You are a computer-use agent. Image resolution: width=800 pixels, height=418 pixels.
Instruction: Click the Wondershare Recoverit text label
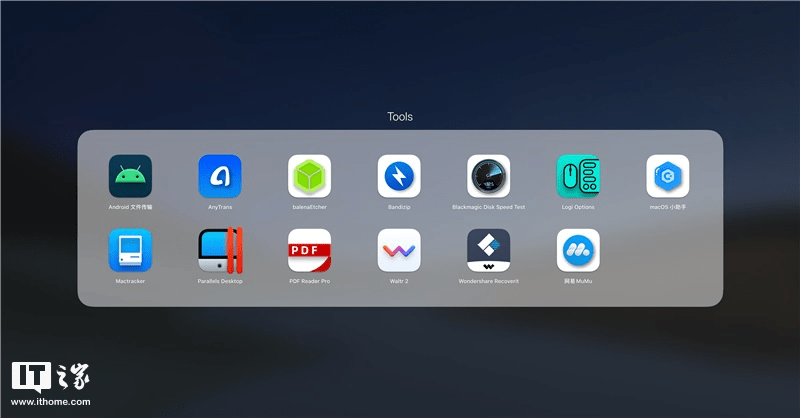click(488, 281)
